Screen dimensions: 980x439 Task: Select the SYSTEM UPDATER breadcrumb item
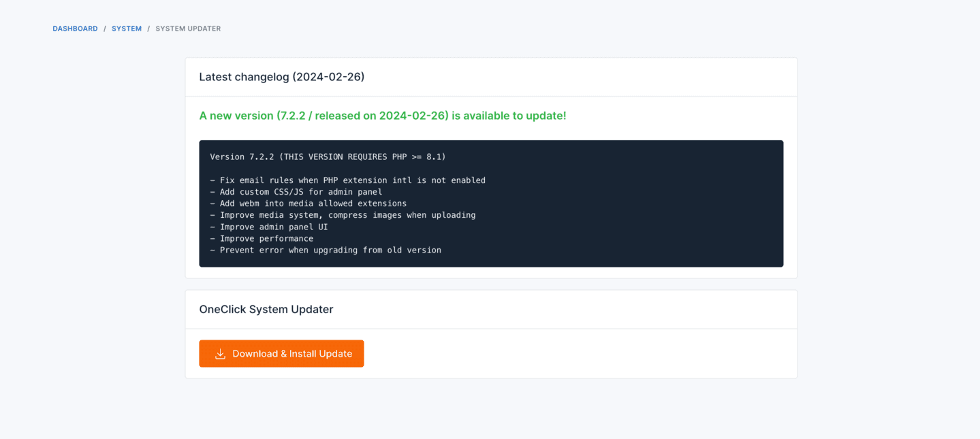tap(188, 29)
